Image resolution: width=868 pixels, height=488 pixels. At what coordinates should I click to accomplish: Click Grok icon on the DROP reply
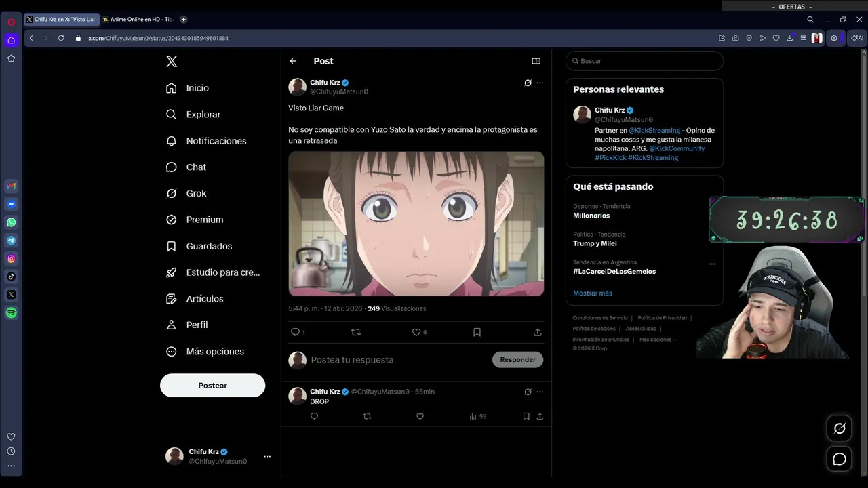pos(528,392)
